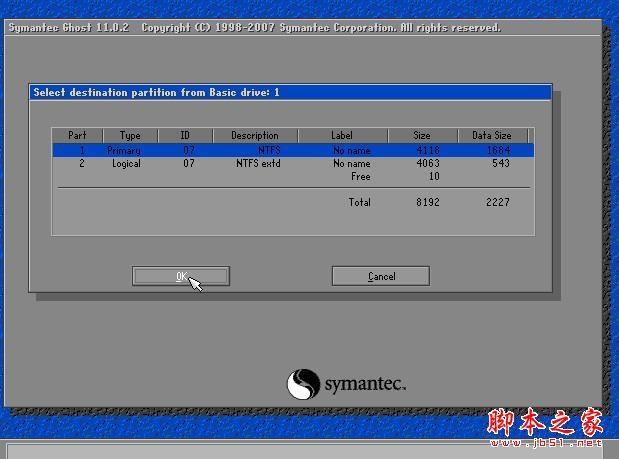Click the ID column header
Screen dimensions: 619x459
185,135
